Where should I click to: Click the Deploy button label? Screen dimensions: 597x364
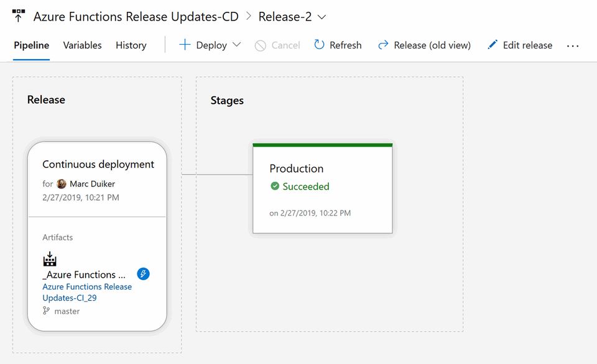pos(211,45)
